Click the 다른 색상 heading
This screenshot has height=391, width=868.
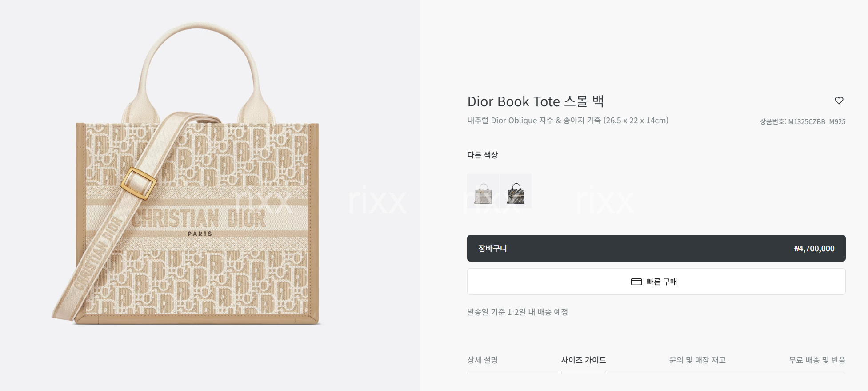482,155
